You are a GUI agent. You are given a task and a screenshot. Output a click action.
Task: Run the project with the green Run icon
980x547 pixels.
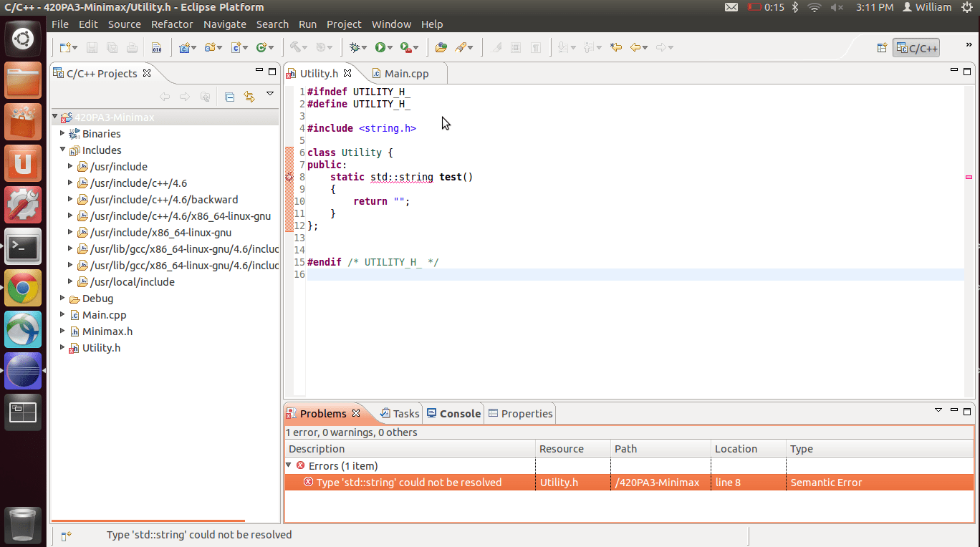click(x=382, y=47)
